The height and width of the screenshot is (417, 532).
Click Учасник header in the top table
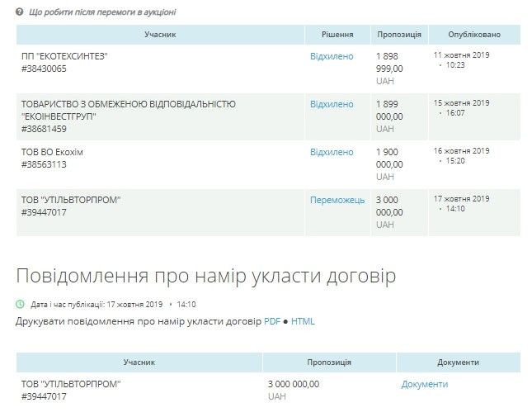(160, 35)
